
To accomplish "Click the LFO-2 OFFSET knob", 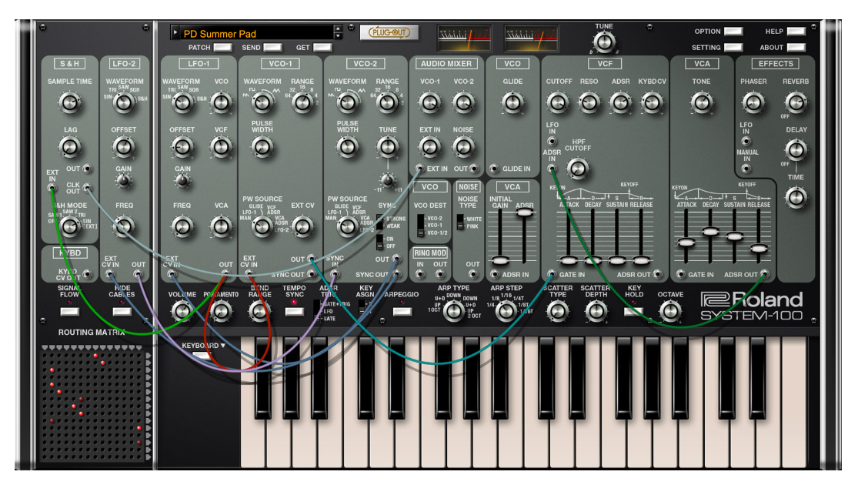I will 123,147.
